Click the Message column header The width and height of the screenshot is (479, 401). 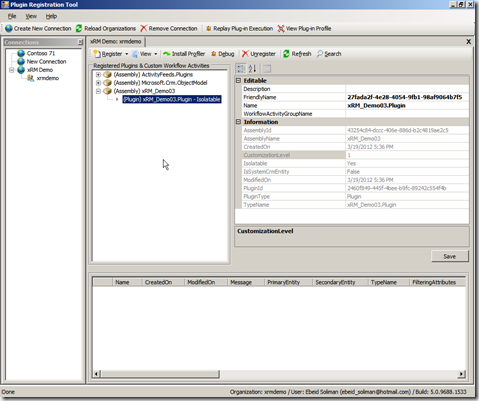[246, 282]
